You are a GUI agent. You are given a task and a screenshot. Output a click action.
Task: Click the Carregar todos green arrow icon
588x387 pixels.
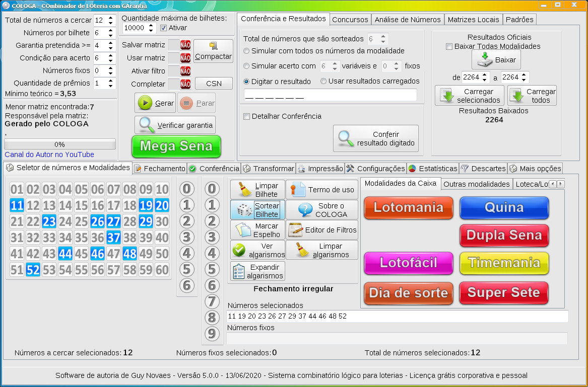(518, 96)
